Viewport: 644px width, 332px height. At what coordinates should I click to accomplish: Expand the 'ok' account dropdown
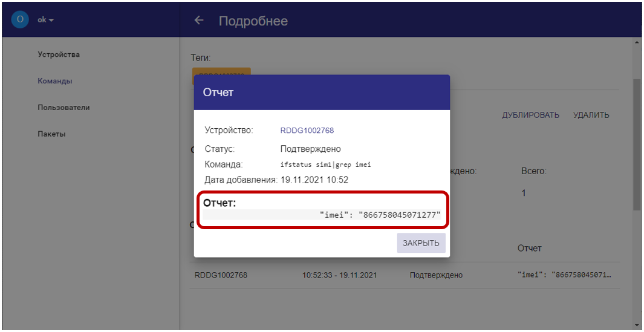click(45, 20)
